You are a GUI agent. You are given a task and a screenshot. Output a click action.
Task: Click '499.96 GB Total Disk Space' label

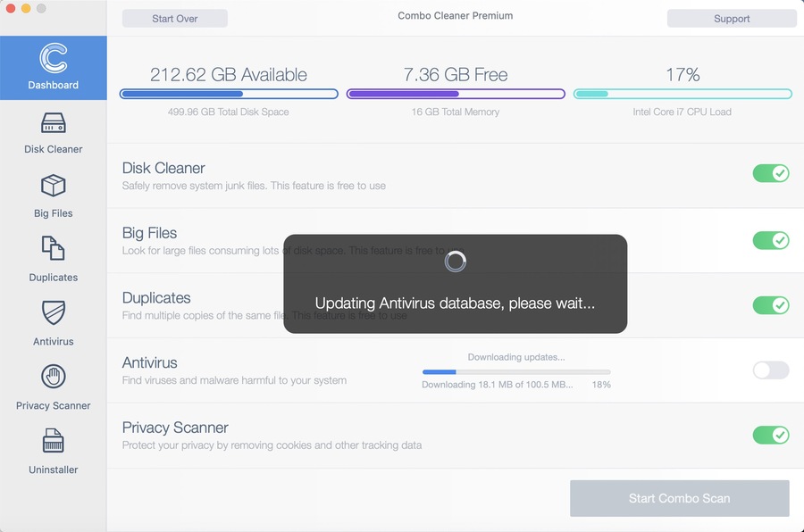pos(228,112)
